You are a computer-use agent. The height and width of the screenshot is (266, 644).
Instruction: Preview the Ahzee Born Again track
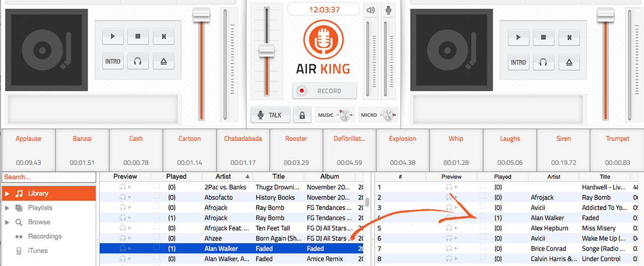tap(122, 238)
